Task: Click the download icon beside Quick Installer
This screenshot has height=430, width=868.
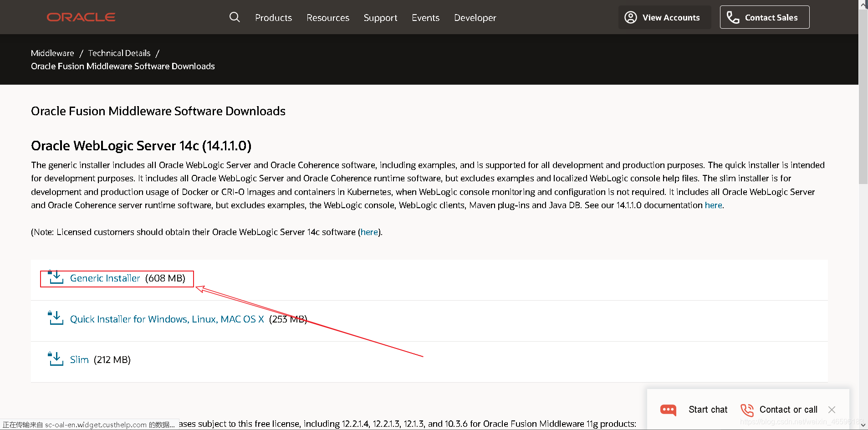Action: pyautogui.click(x=56, y=318)
